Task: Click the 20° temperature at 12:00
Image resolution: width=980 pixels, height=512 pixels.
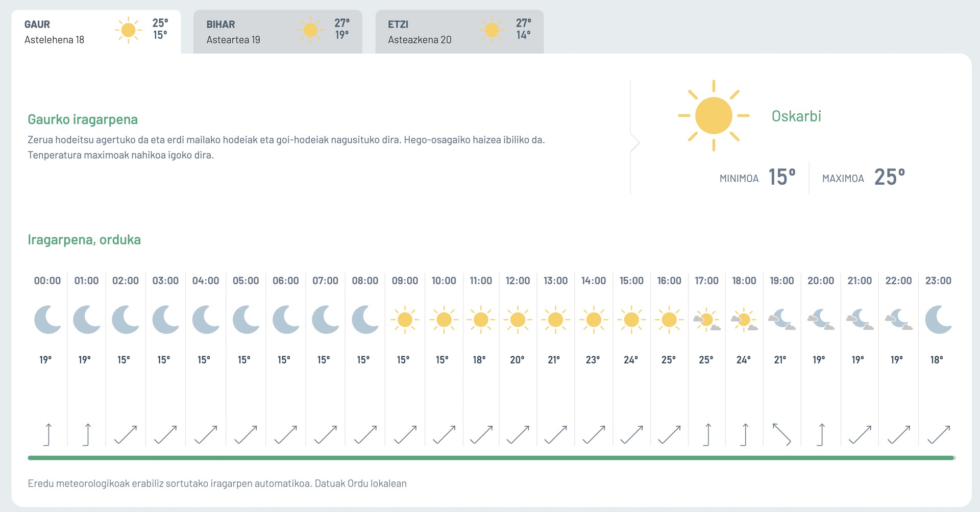Action: point(517,360)
